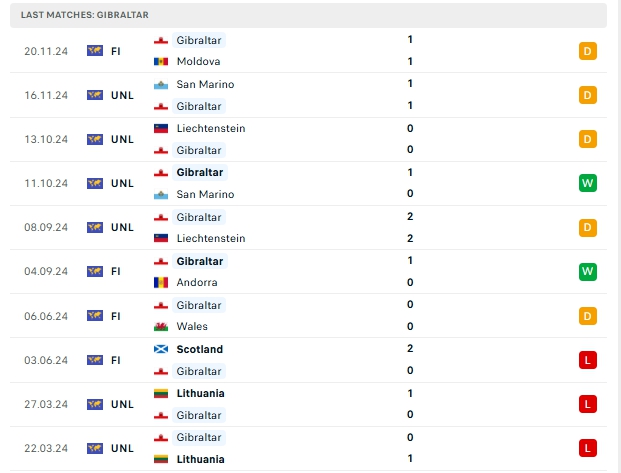This screenshot has height=473, width=621.
Task: Open the 22.03.24 match row date
Action: 46,448
